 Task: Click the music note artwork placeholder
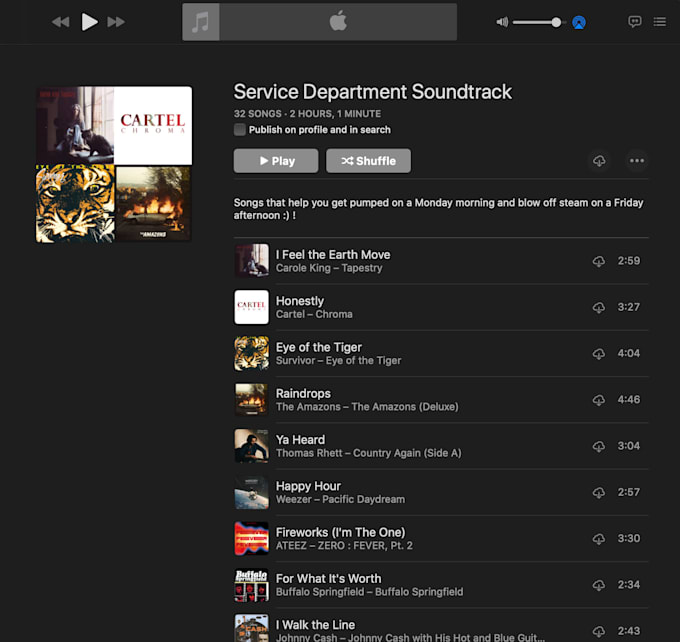point(201,22)
